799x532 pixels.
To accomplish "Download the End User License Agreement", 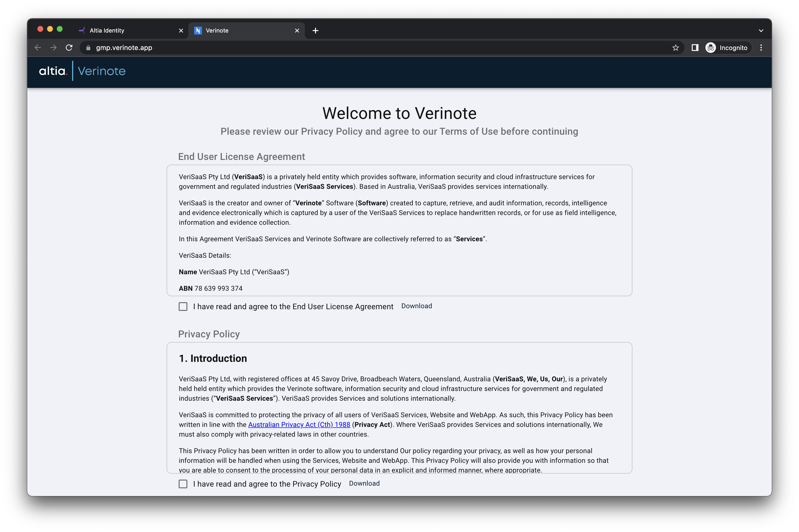I will click(x=416, y=306).
